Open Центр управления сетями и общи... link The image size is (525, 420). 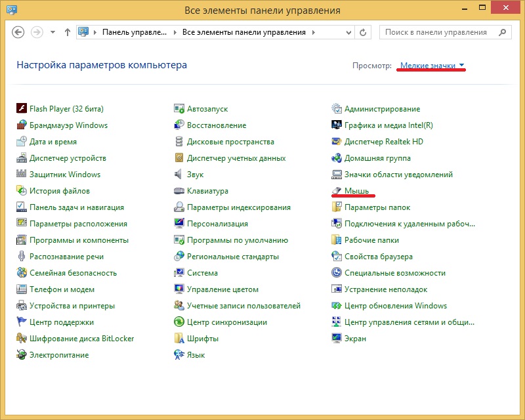pos(409,322)
